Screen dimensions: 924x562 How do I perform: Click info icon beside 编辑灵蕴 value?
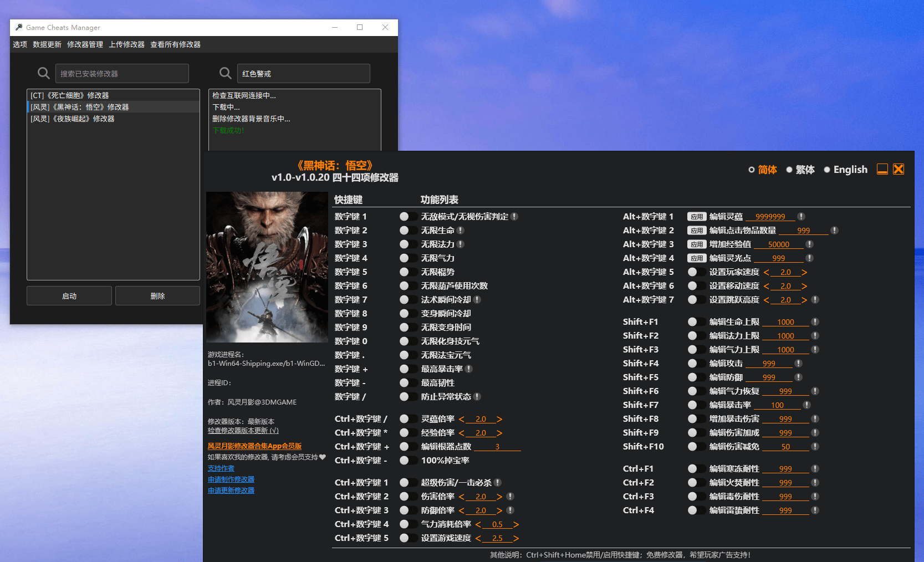coord(801,217)
